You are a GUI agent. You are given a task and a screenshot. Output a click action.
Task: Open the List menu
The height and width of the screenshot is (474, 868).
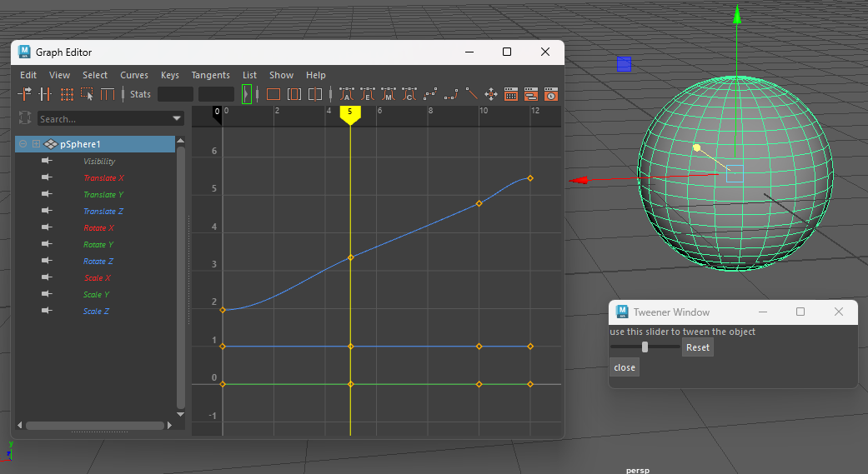(249, 75)
